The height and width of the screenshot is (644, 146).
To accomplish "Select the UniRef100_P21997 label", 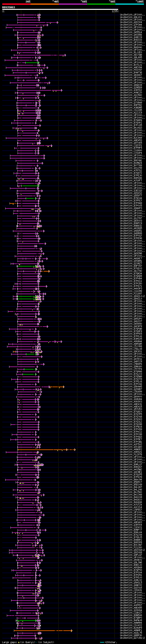I will coord(131,294).
